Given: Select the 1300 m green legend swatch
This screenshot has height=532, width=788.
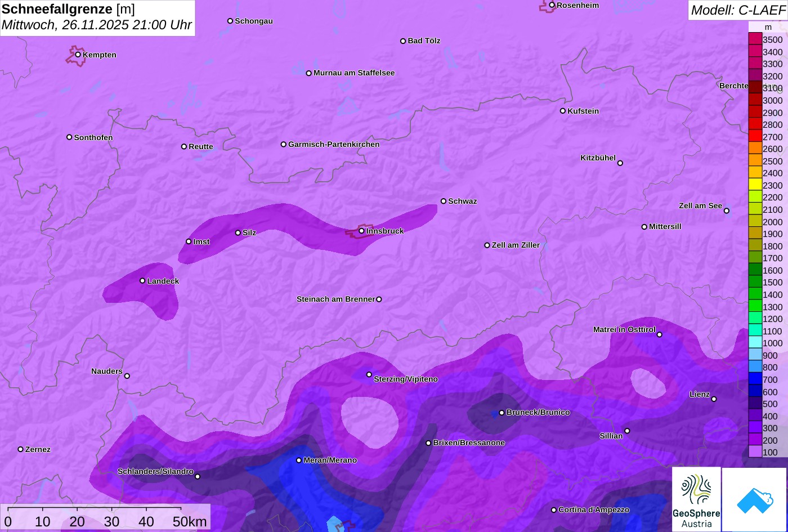Looking at the screenshot, I should point(755,306).
